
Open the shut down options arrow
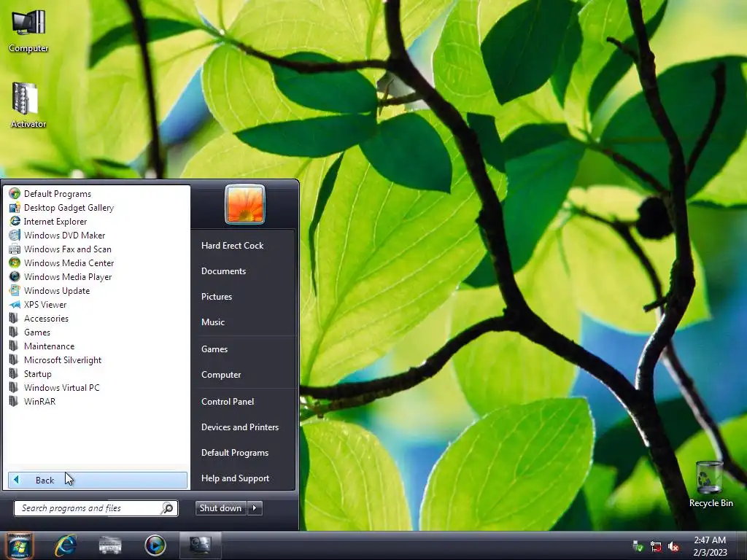click(255, 508)
